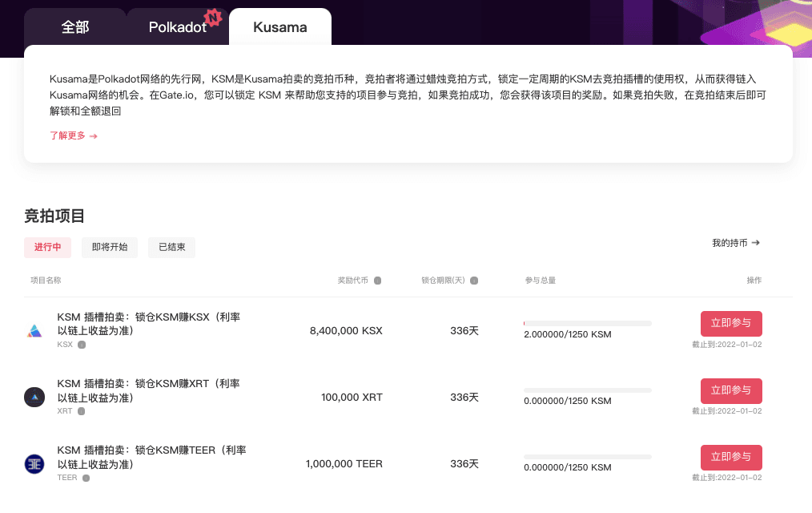Click the 竞拍项目 section heading
The height and width of the screenshot is (513, 812).
tap(54, 216)
